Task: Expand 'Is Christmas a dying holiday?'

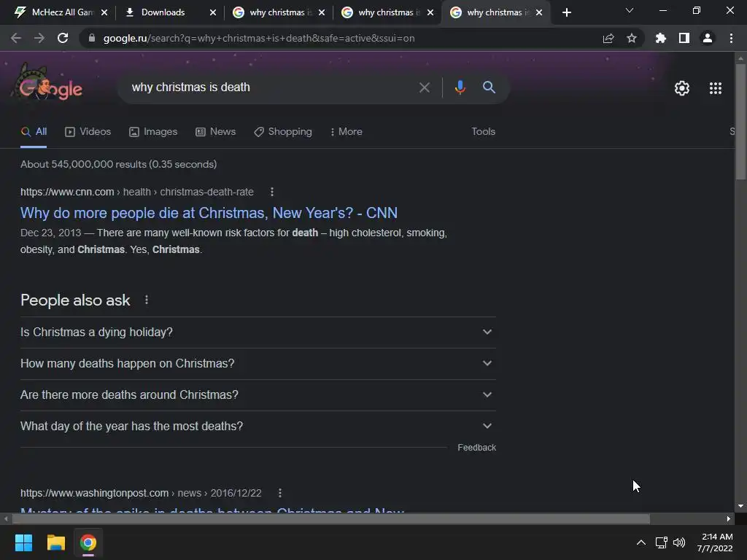Action: pyautogui.click(x=258, y=332)
